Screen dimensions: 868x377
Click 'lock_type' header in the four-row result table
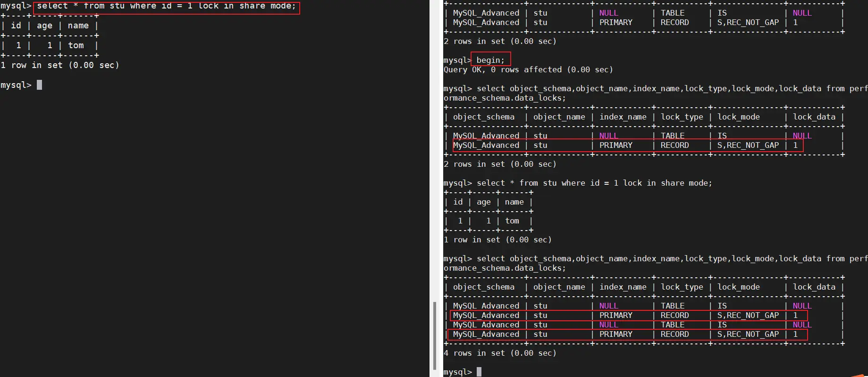point(682,287)
